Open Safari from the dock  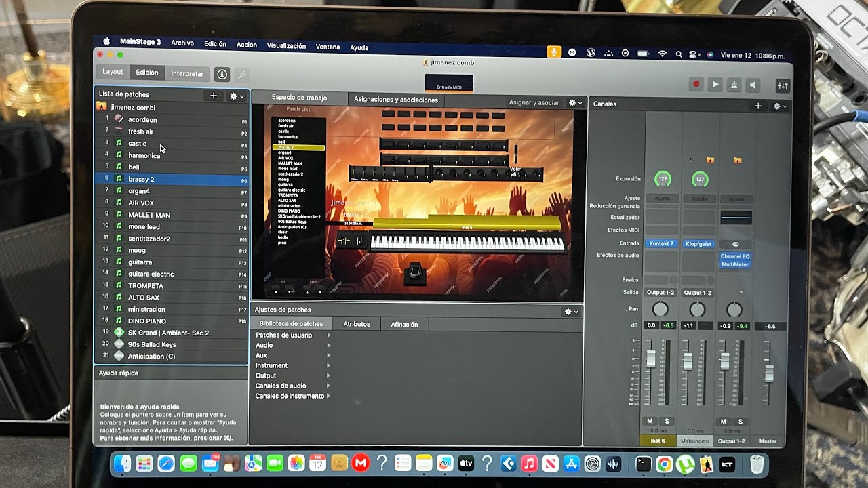point(166,464)
